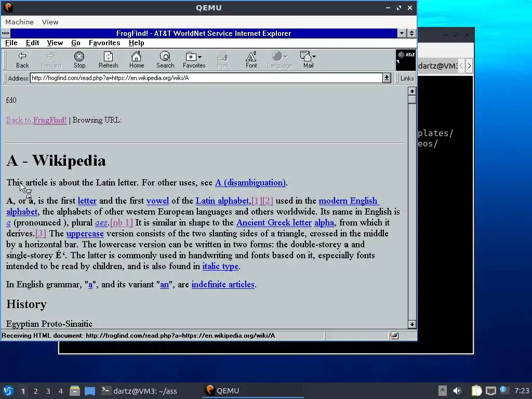Open the Lubuntu start menu
The height and width of the screenshot is (399, 532).
pyautogui.click(x=8, y=391)
